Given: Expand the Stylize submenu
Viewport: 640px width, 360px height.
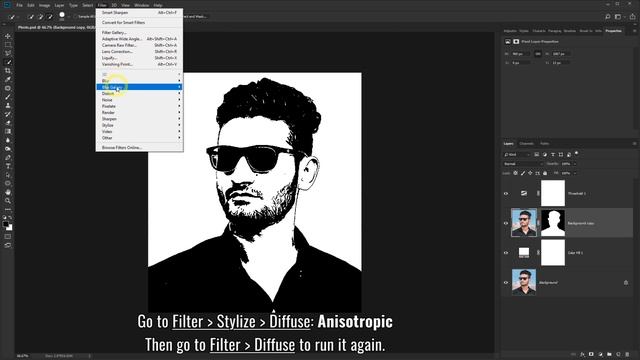Looking at the screenshot, I should click(x=140, y=125).
